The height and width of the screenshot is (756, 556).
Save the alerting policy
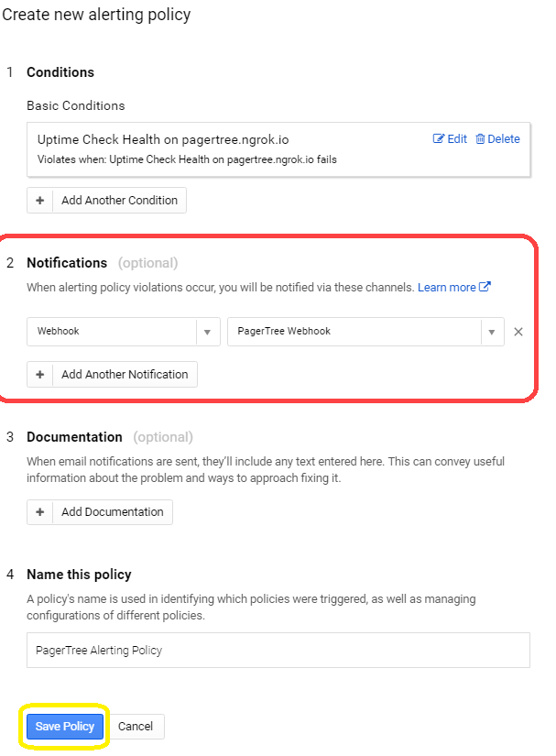tap(65, 727)
